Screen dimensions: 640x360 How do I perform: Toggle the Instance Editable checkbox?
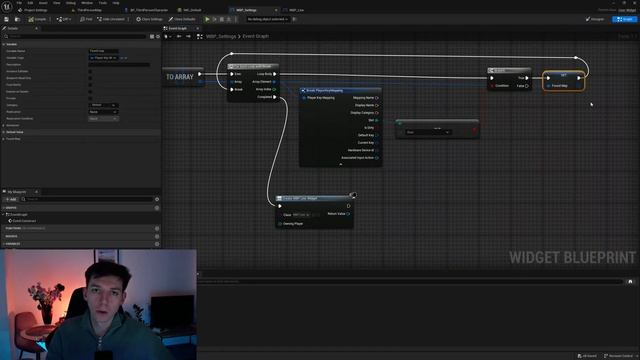click(90, 71)
